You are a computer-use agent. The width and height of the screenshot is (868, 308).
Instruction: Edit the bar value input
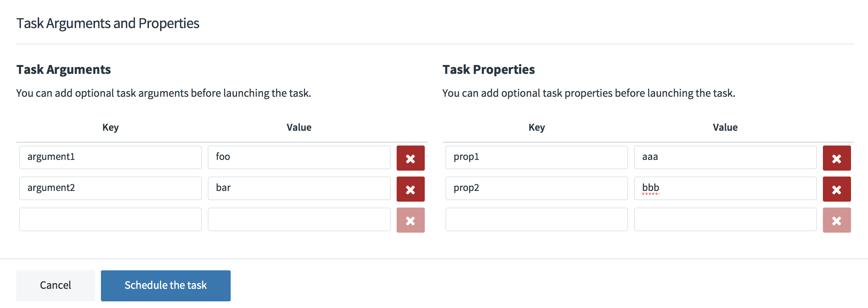(x=299, y=188)
